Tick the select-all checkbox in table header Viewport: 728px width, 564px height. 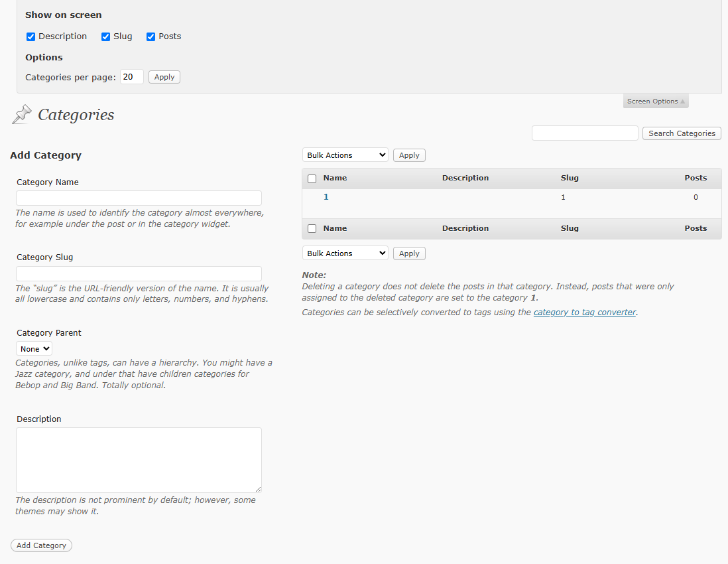point(312,178)
